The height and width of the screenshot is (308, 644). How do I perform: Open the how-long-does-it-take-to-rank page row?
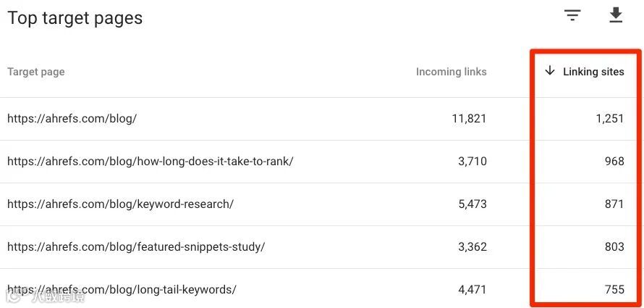150,161
